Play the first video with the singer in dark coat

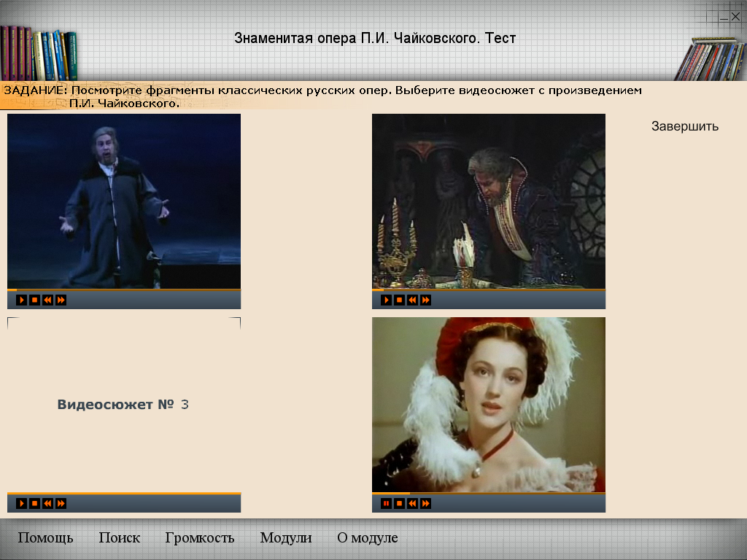pos(21,300)
